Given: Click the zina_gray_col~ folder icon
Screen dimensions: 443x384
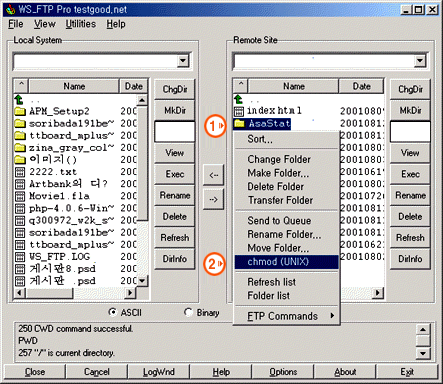Looking at the screenshot, I should [x=20, y=147].
